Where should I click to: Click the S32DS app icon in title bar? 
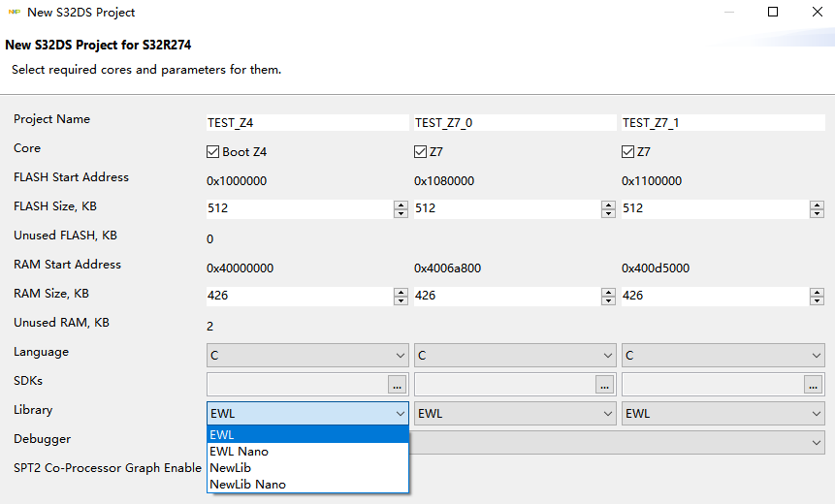click(x=14, y=13)
